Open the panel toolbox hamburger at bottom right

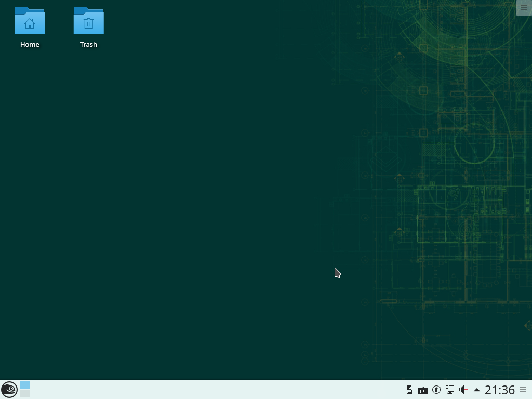524,390
